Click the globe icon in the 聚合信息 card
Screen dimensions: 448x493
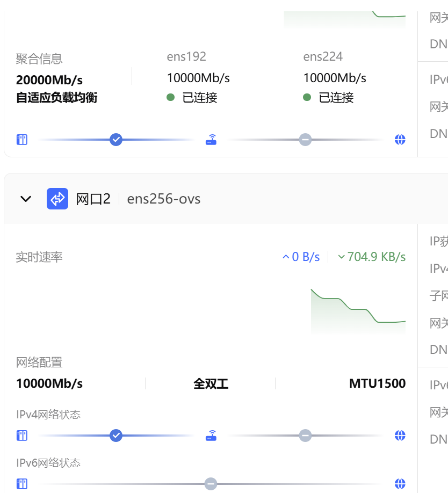(x=400, y=140)
